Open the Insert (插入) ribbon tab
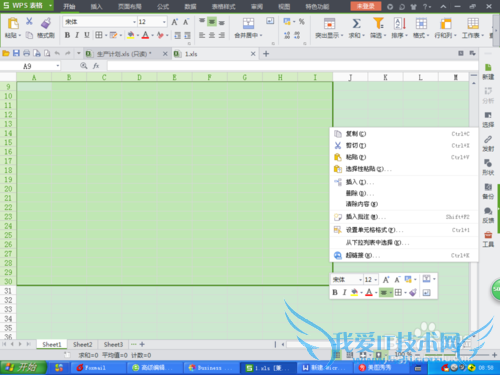The height and width of the screenshot is (375, 500). click(96, 6)
